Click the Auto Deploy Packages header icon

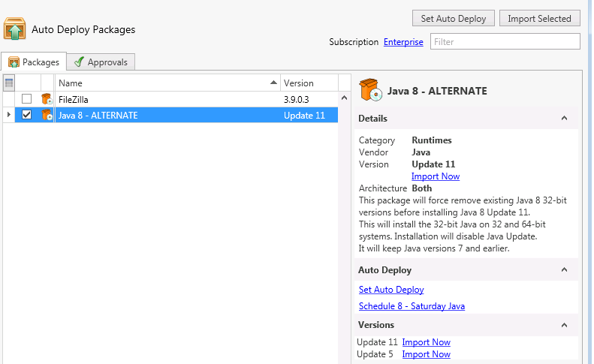pyautogui.click(x=15, y=29)
